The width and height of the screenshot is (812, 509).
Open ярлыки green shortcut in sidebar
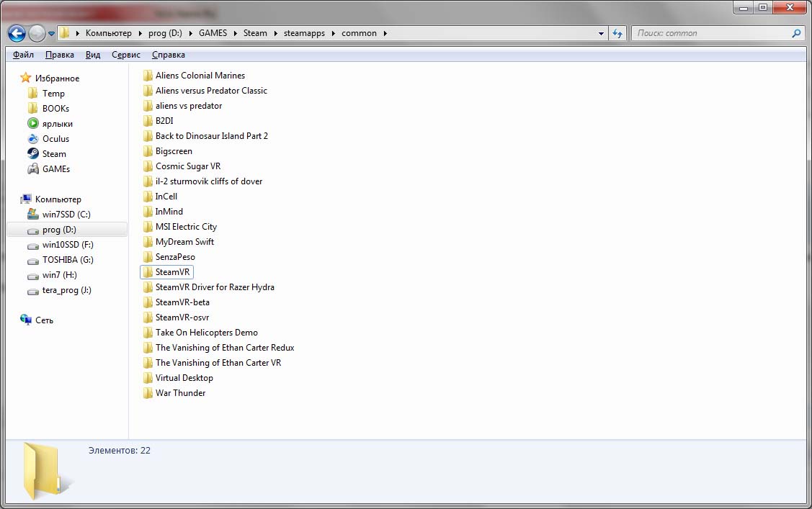pyautogui.click(x=50, y=124)
